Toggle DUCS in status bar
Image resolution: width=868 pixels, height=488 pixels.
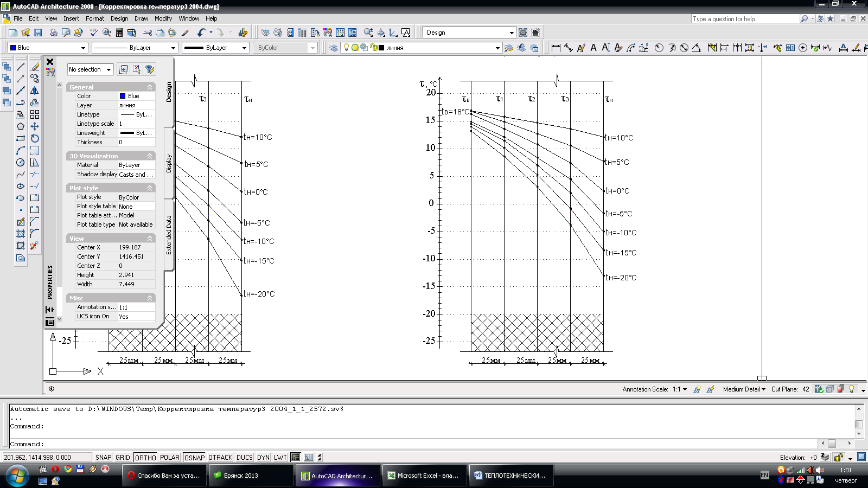click(245, 457)
